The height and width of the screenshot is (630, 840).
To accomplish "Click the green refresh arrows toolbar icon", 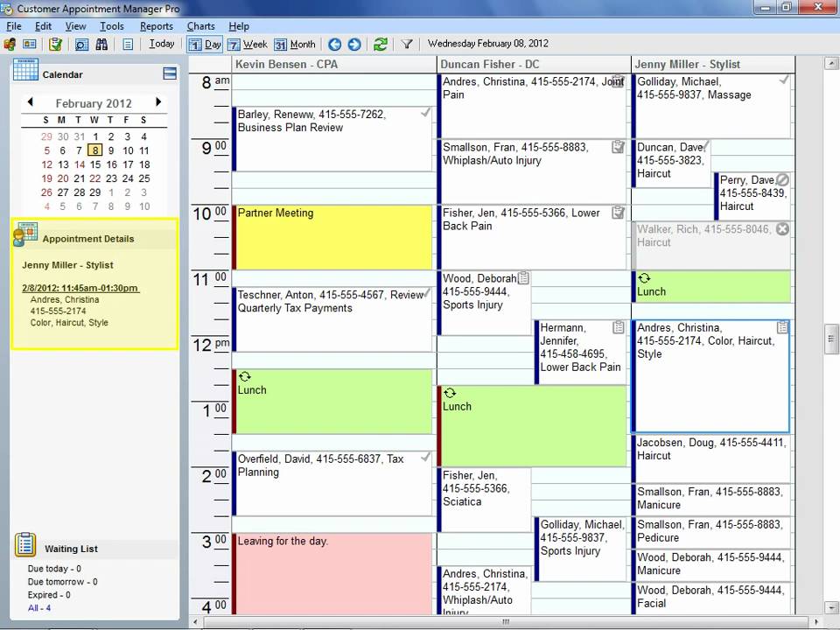I will pos(381,45).
